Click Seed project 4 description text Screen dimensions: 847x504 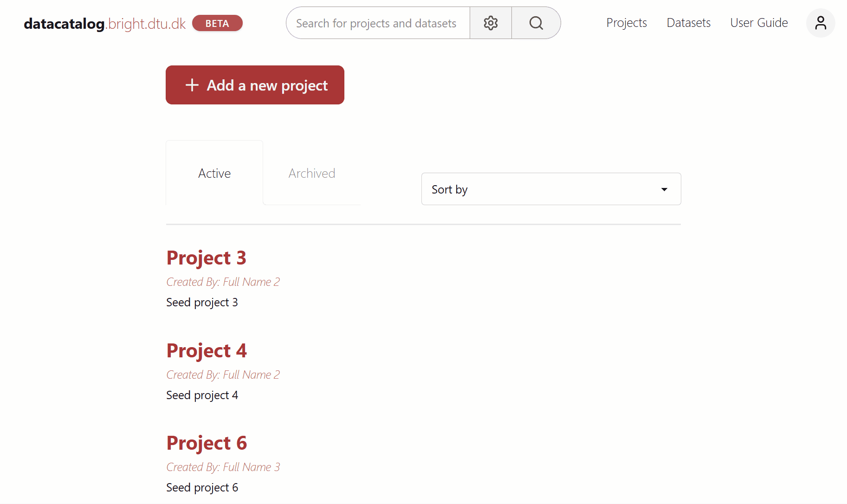pos(202,395)
